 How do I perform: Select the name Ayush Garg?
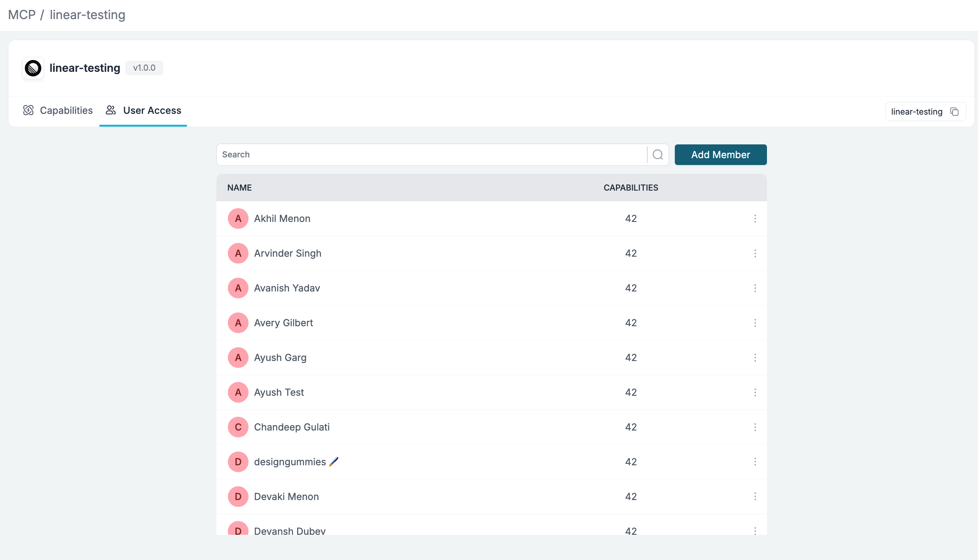[280, 358]
